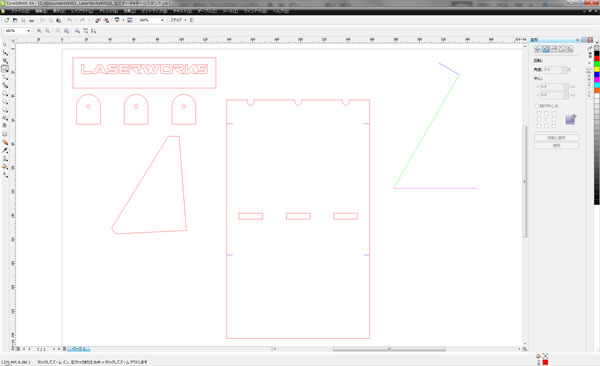Image resolution: width=600 pixels, height=366 pixels.
Task: Pick the yellow color swatch in palette
Action: 597,69
